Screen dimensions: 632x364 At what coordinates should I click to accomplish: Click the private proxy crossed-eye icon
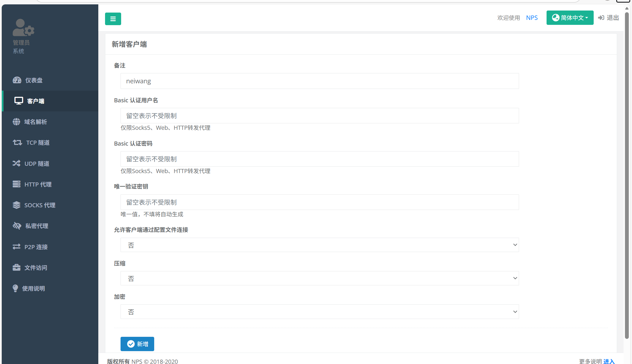[17, 226]
